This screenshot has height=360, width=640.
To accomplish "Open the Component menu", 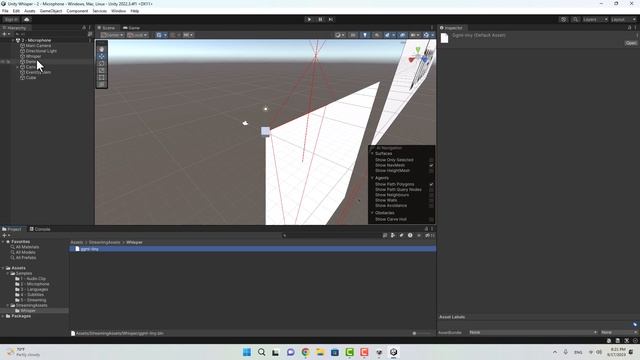I will tap(77, 11).
